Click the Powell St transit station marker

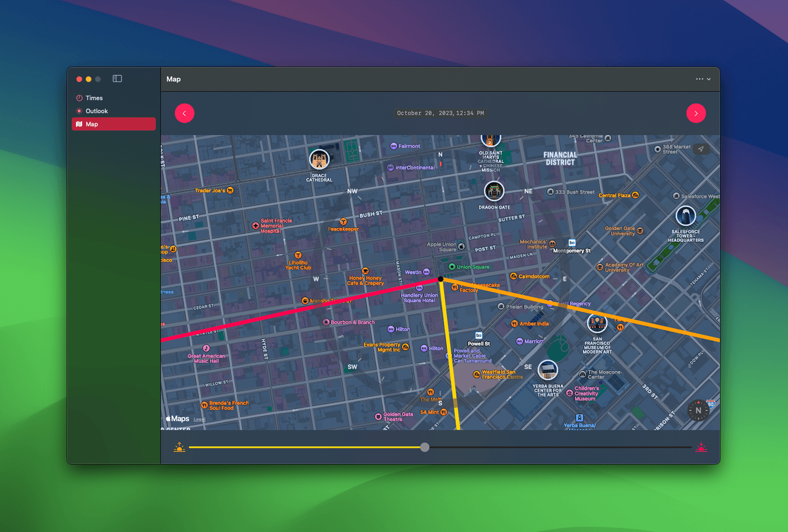pos(479,336)
